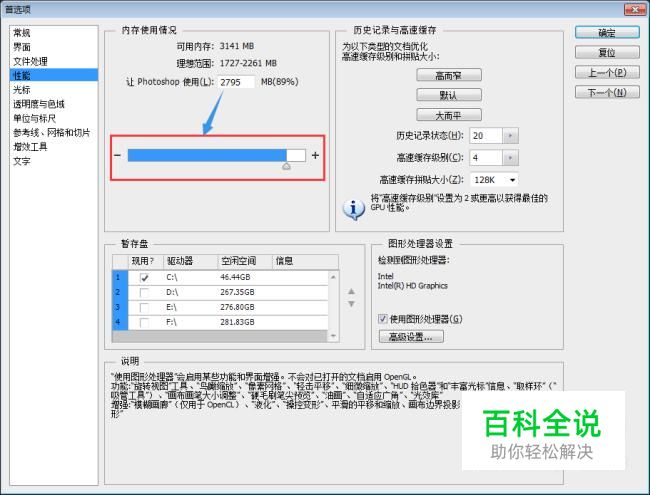Open 高级设置 for graphics processor
Image resolution: width=650 pixels, height=495 pixels.
coord(411,336)
